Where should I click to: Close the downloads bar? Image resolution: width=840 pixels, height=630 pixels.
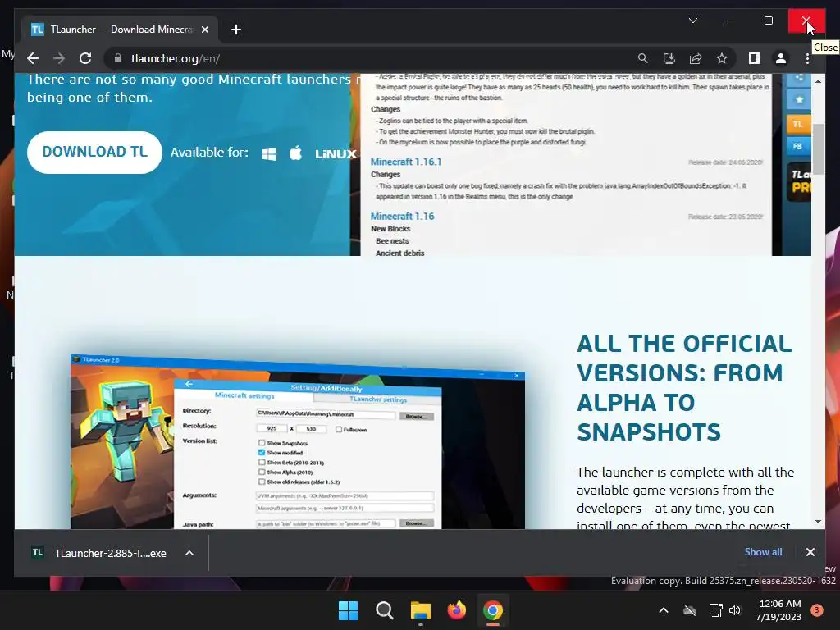pyautogui.click(x=810, y=552)
